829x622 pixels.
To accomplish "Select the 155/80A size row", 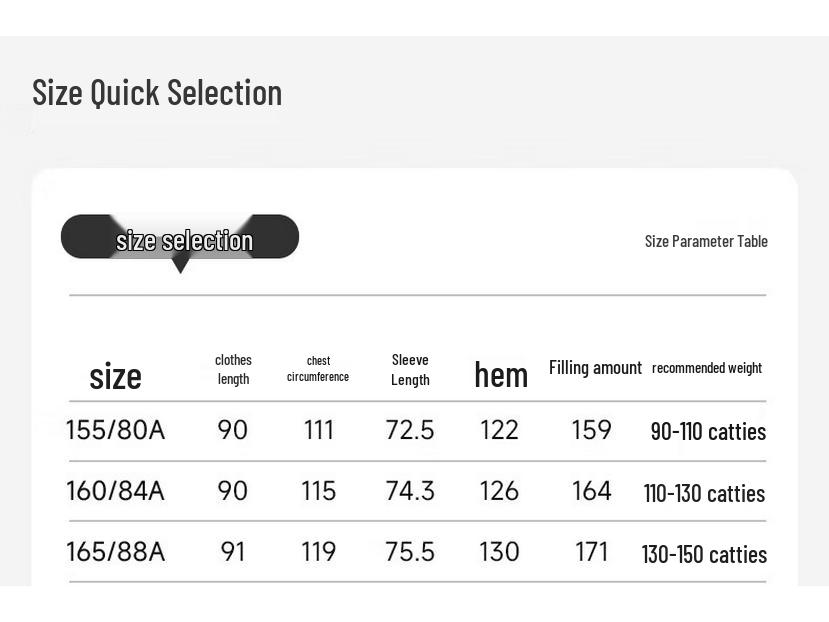I will pos(115,430).
